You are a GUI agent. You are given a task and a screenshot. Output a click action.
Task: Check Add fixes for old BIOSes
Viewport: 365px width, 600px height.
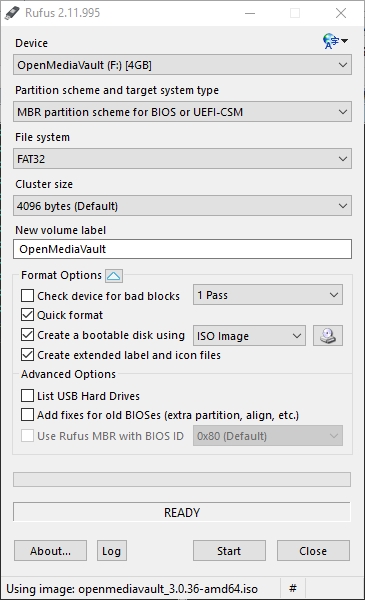(x=28, y=415)
